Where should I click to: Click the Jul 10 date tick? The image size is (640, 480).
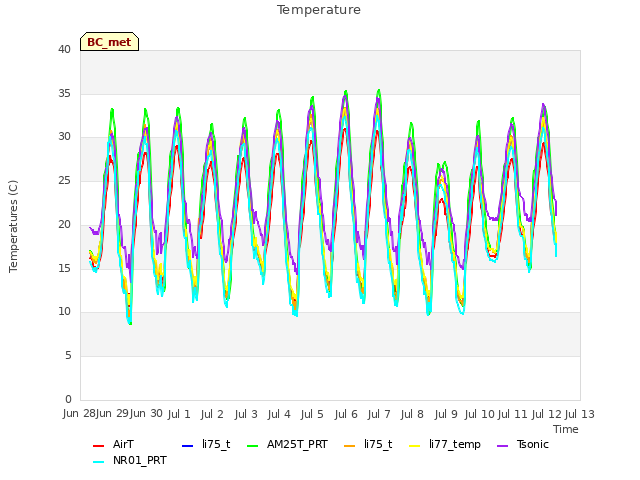[x=480, y=414]
